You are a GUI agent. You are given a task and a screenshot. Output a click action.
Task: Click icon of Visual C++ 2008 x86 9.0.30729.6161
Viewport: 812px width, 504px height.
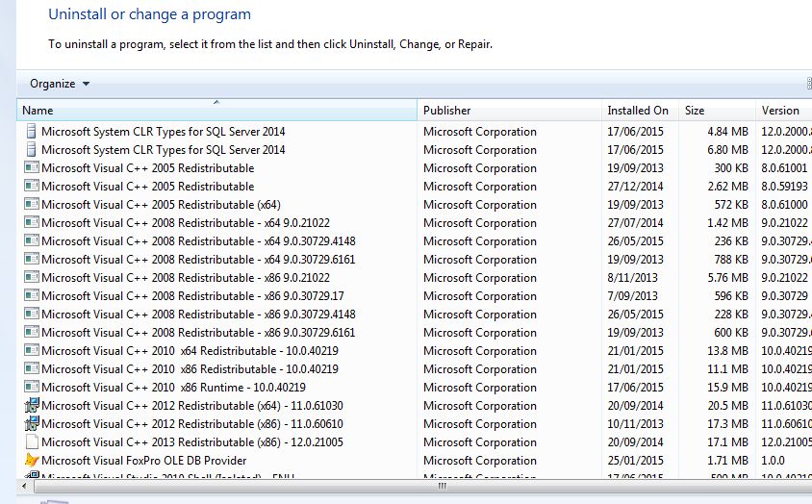pyautogui.click(x=32, y=332)
